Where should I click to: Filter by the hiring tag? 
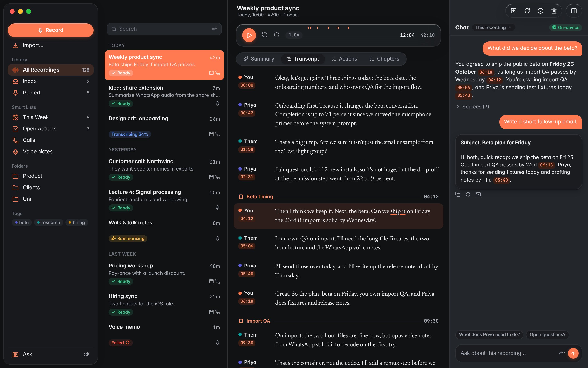tap(77, 222)
